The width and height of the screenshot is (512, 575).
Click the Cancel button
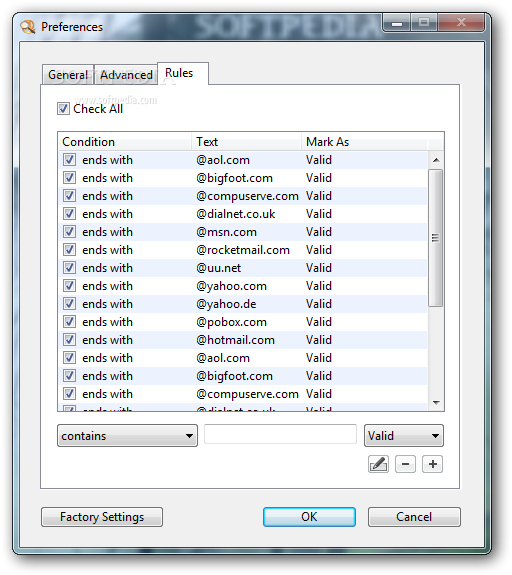pyautogui.click(x=414, y=517)
